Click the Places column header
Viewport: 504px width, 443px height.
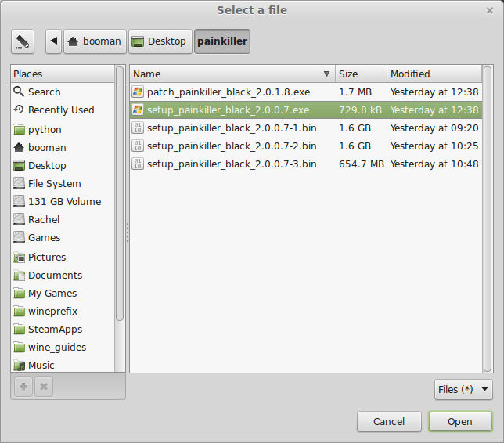pyautogui.click(x=63, y=74)
